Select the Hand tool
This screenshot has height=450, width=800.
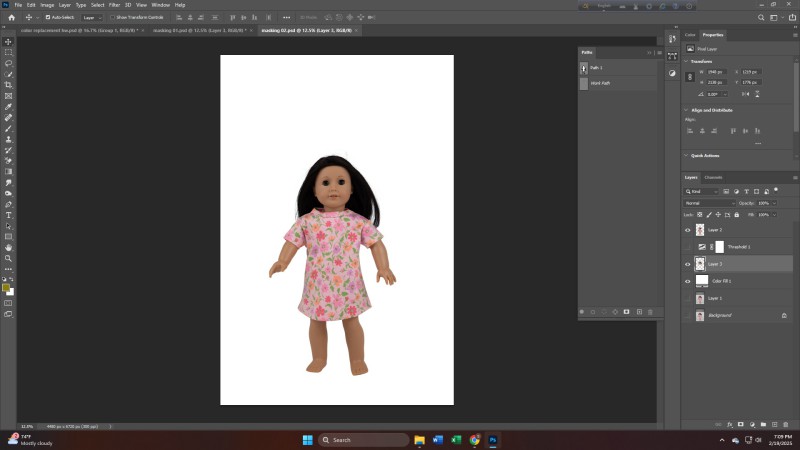(9, 247)
